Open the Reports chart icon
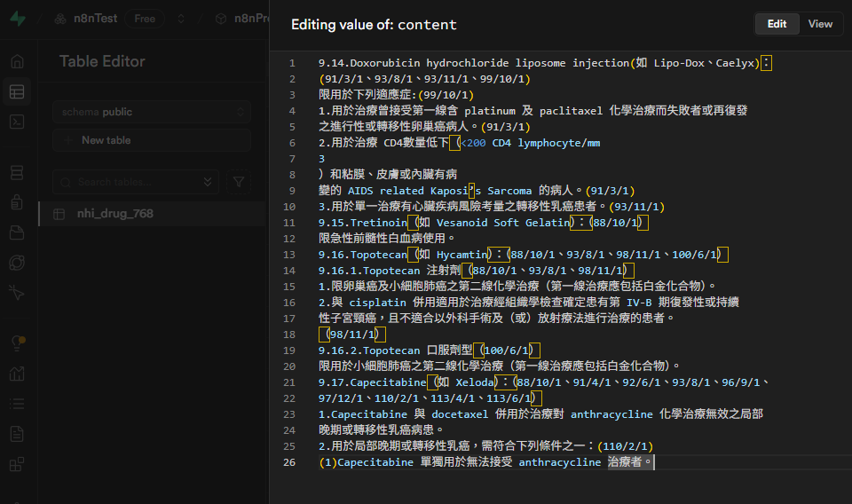 tap(17, 374)
